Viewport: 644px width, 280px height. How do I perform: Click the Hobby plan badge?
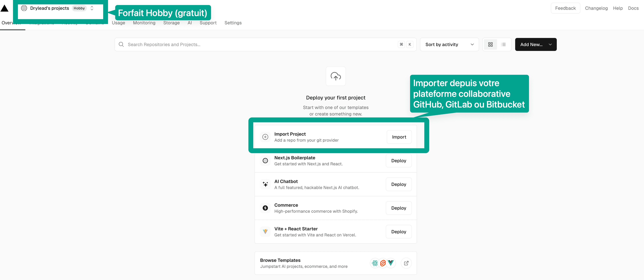79,8
